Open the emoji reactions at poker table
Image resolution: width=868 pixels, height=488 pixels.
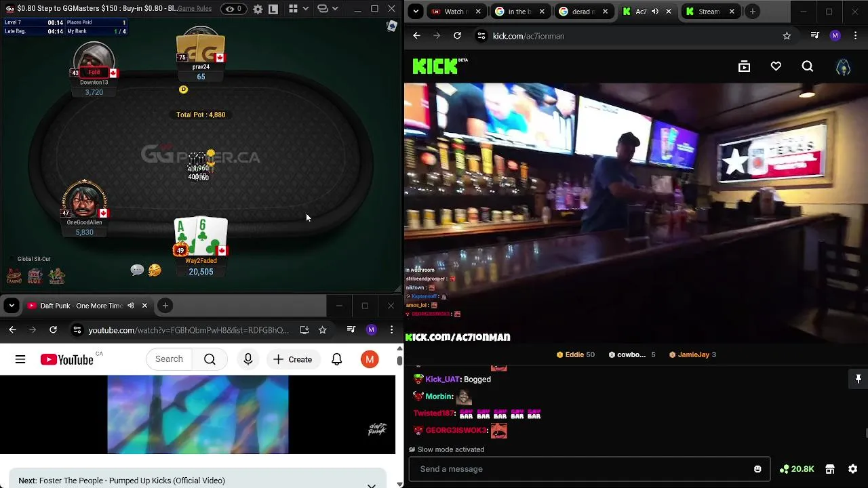(155, 270)
